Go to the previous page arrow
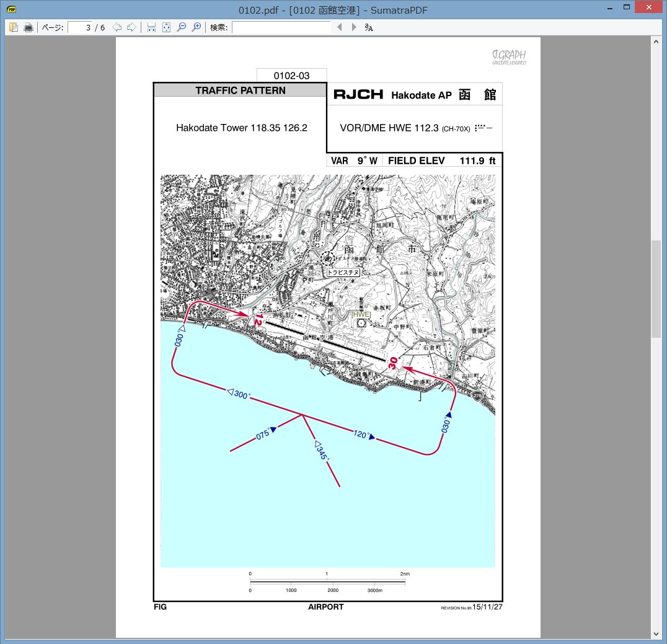 117,27
